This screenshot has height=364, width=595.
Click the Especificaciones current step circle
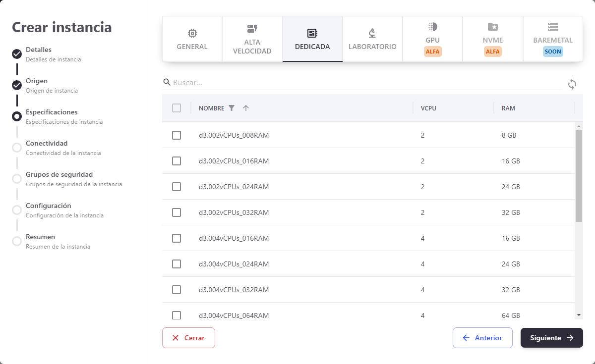pos(17,116)
